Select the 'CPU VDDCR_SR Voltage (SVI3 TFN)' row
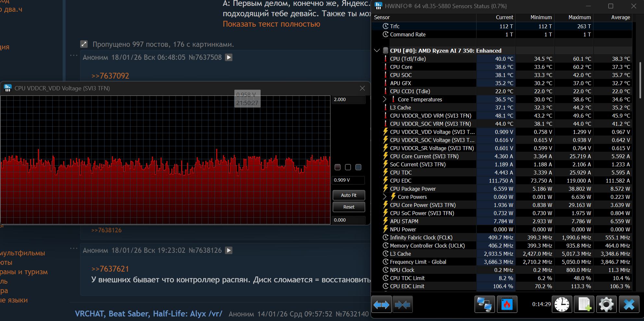This screenshot has width=644, height=321. [x=502, y=148]
